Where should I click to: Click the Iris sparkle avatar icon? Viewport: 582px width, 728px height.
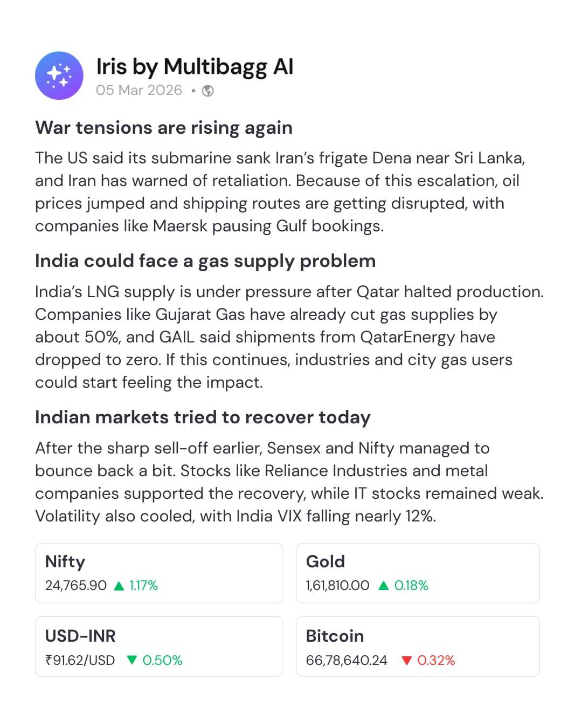tap(59, 75)
